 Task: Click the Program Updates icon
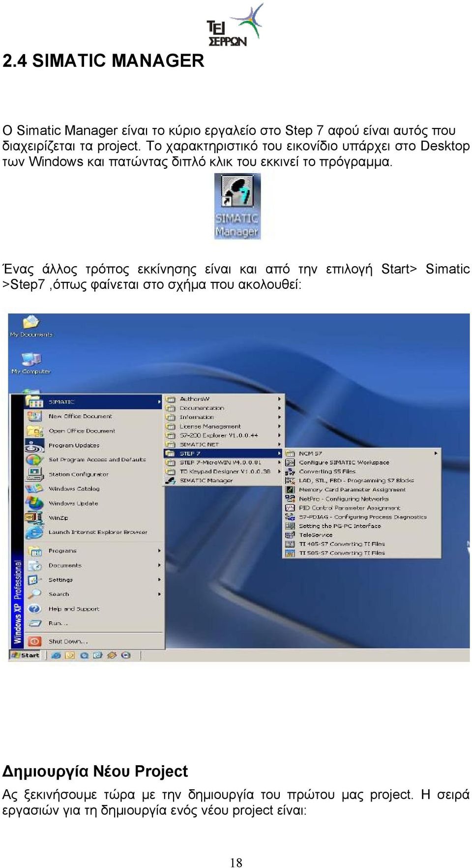[x=34, y=446]
